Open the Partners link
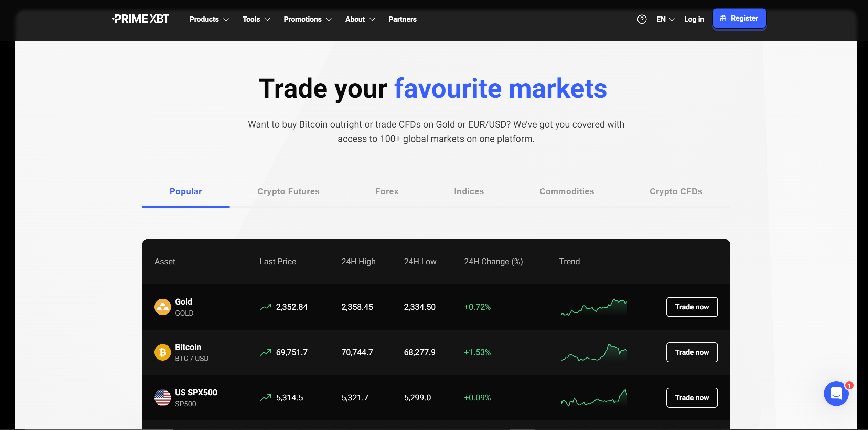The image size is (868, 430). point(403,19)
